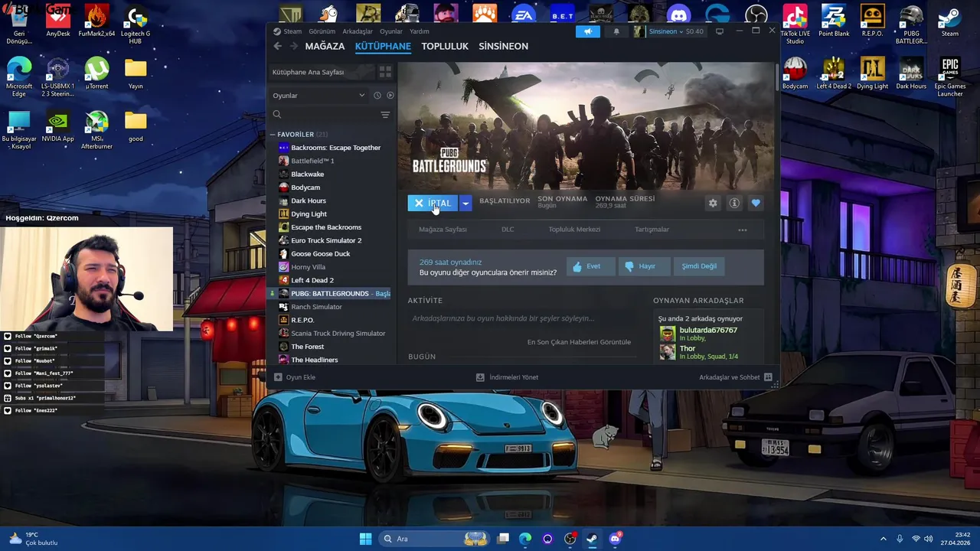The image size is (980, 551).
Task: Click the Windows Start button
Action: [x=365, y=539]
